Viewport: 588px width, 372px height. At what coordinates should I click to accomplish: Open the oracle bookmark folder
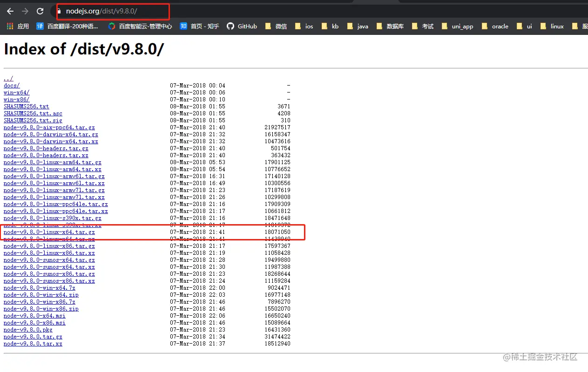point(495,27)
